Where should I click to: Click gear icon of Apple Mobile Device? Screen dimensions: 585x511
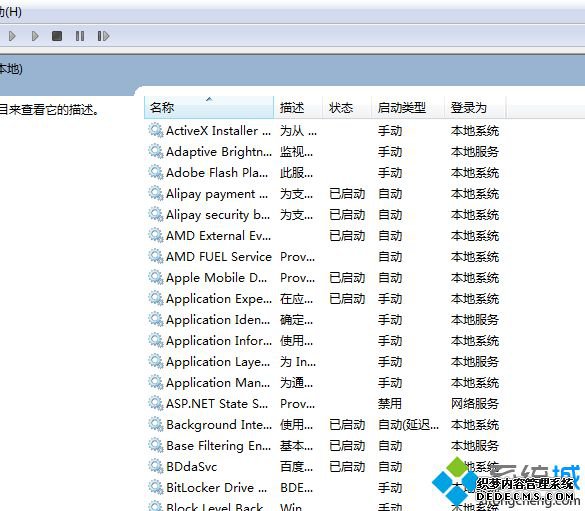pyautogui.click(x=156, y=278)
